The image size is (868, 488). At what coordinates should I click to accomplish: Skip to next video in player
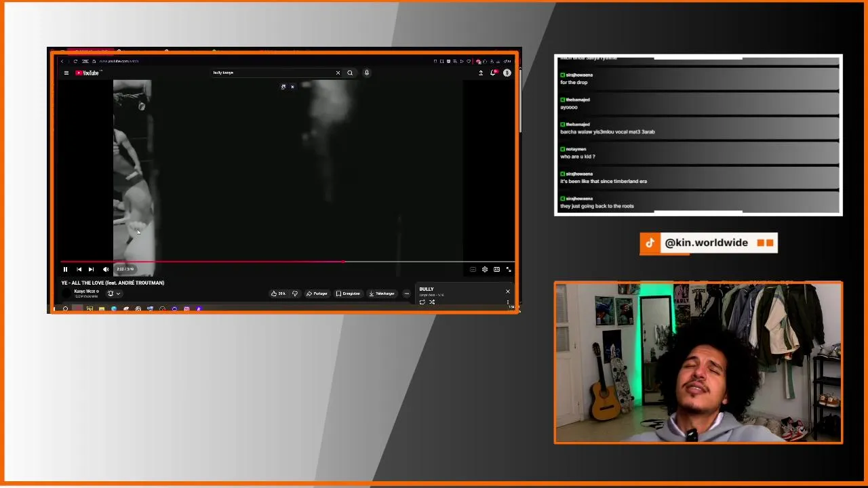click(91, 269)
